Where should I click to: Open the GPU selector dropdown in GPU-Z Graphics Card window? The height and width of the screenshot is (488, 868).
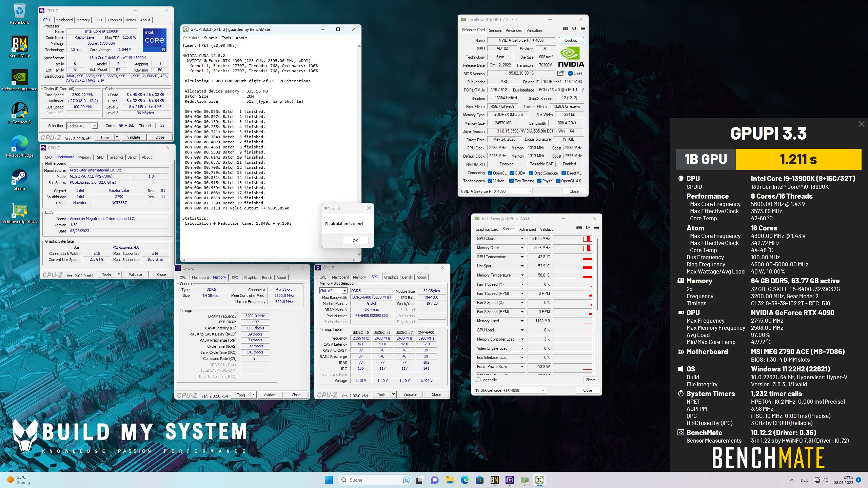(495, 191)
